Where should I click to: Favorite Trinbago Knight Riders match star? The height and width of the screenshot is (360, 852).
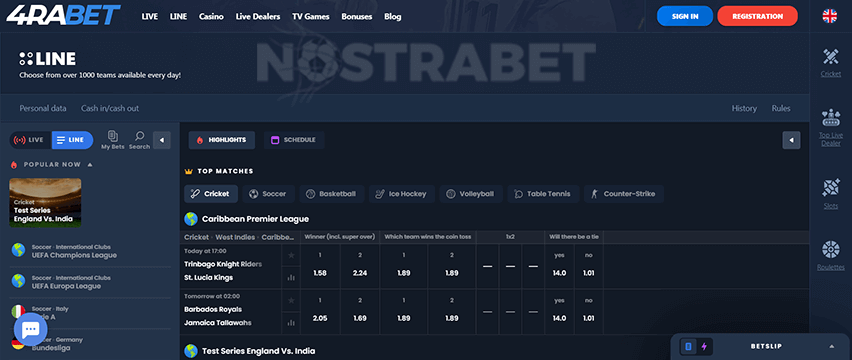click(291, 255)
